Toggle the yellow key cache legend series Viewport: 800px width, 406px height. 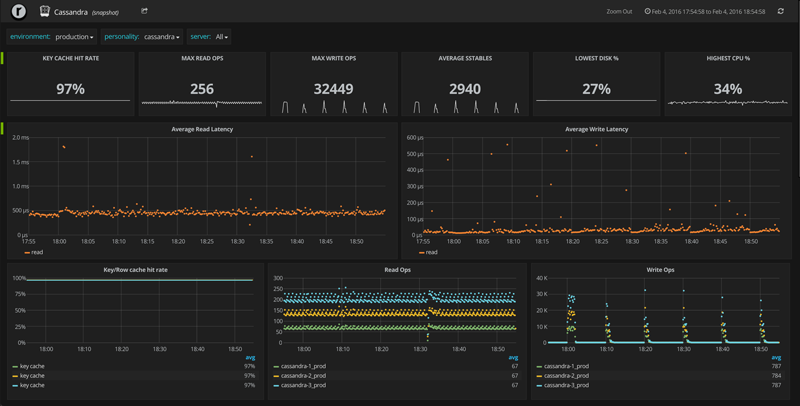pos(32,375)
